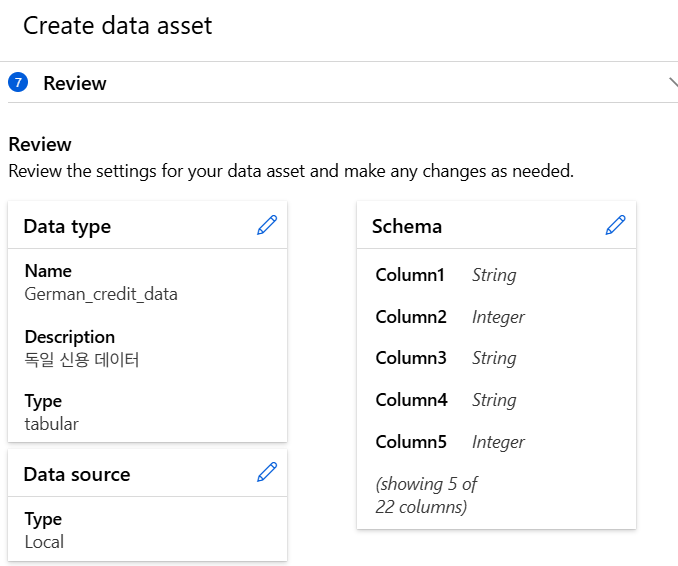Open Data source editing via pencil icon
This screenshot has width=678, height=566.
click(267, 473)
